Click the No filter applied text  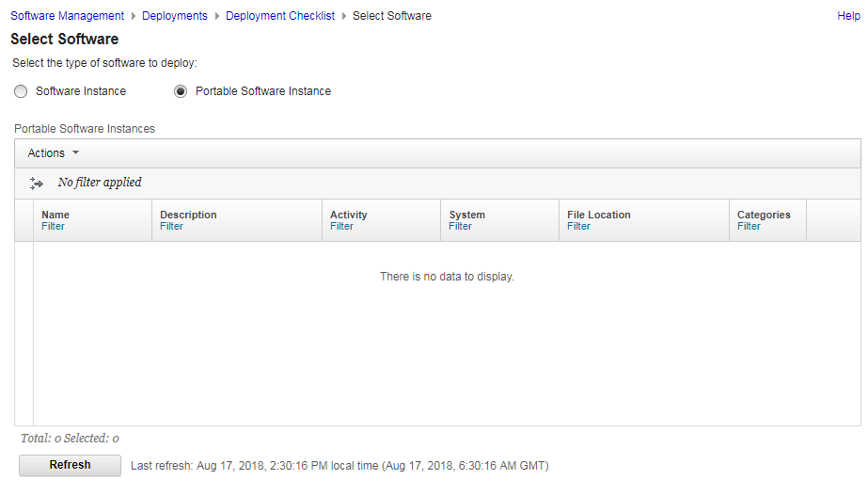pos(100,183)
